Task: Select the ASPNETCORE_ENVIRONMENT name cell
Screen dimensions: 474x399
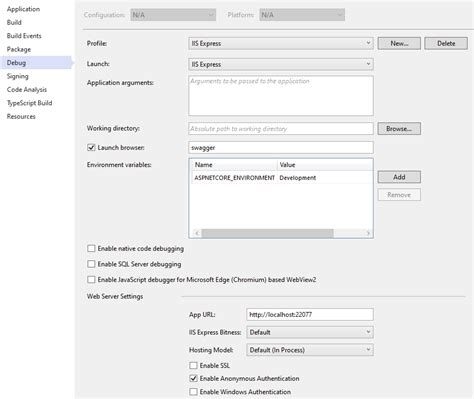Action: point(235,178)
